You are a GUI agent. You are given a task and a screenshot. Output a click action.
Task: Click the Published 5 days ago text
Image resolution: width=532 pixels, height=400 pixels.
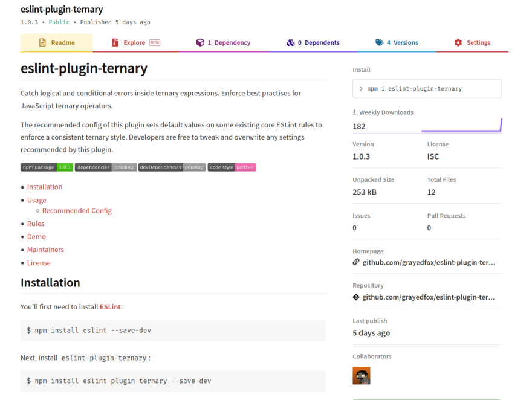(x=115, y=22)
